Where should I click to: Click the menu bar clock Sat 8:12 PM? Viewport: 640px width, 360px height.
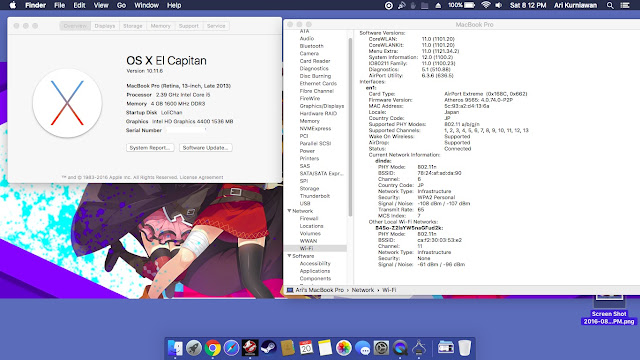(x=528, y=5)
